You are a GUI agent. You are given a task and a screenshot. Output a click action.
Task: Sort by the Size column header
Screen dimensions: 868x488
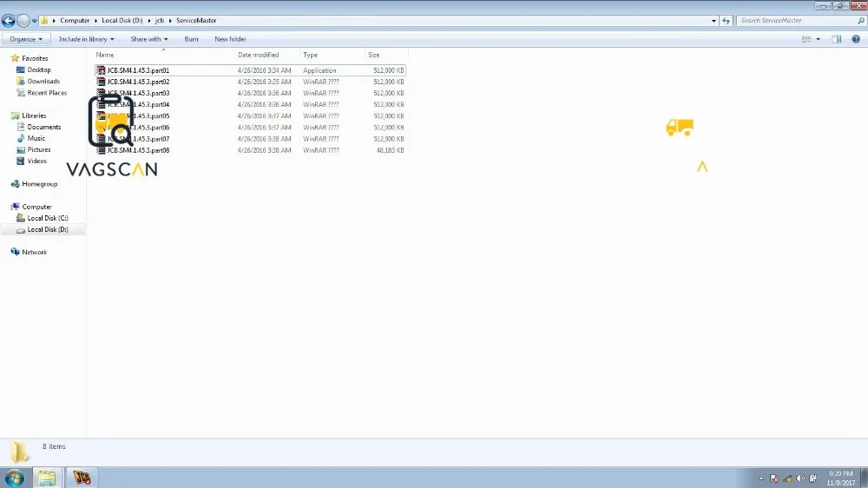(373, 55)
